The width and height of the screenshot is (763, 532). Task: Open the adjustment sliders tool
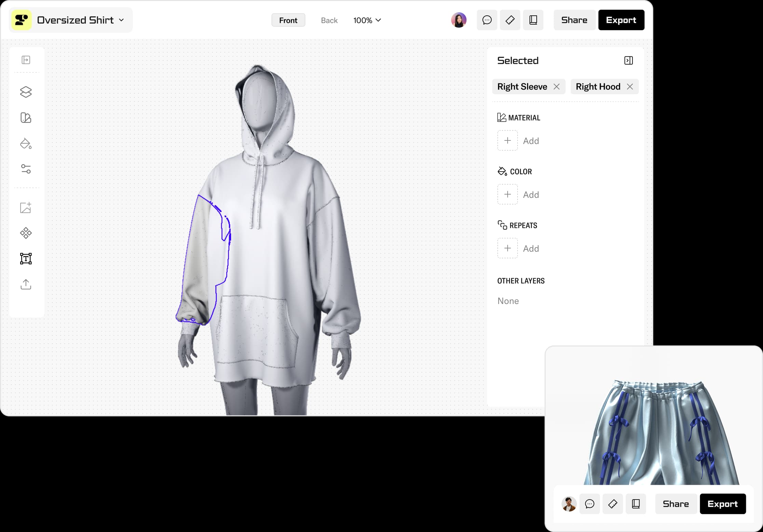[x=26, y=169]
